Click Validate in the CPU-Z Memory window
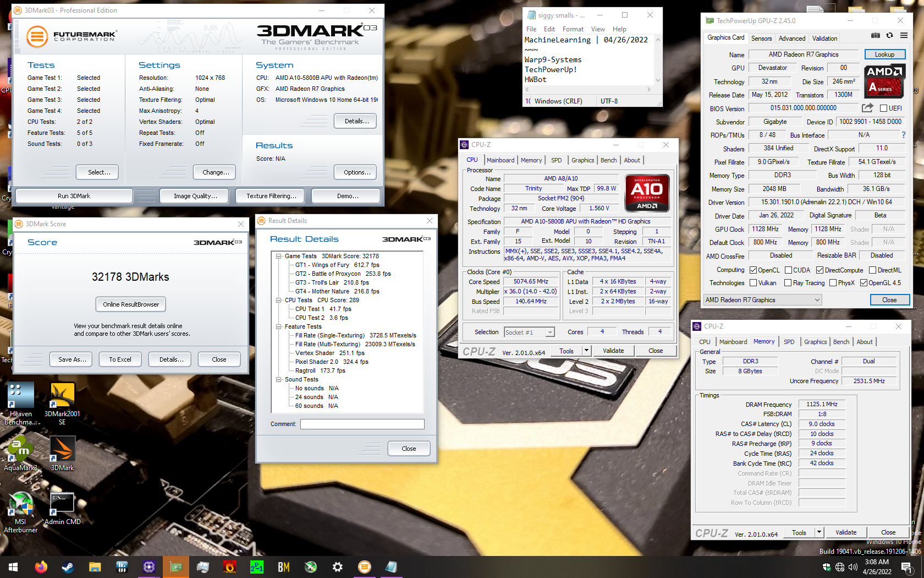 pyautogui.click(x=846, y=532)
